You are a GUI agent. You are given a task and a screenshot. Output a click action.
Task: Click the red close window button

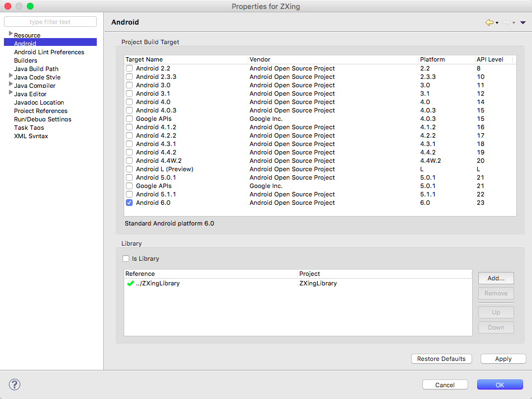pyautogui.click(x=8, y=6)
